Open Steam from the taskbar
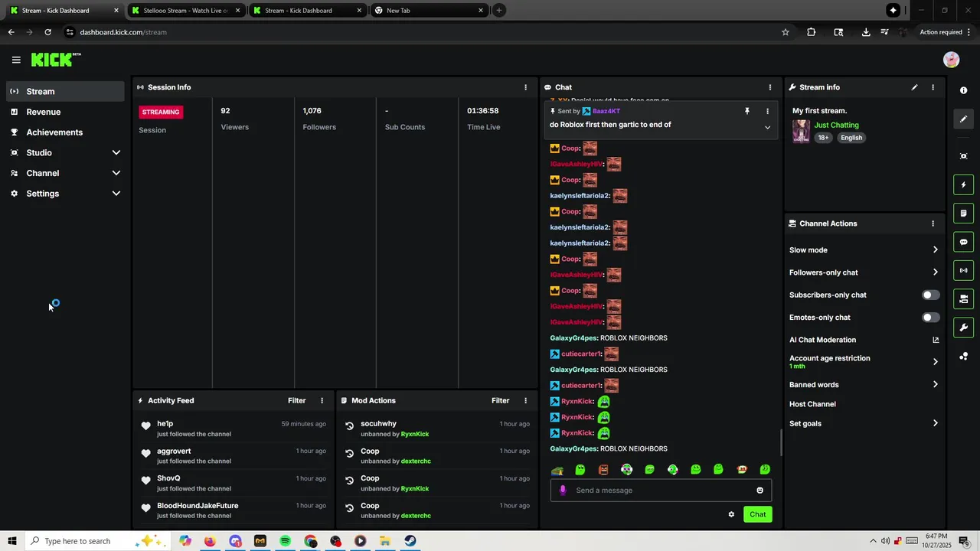980x551 pixels. tap(410, 541)
